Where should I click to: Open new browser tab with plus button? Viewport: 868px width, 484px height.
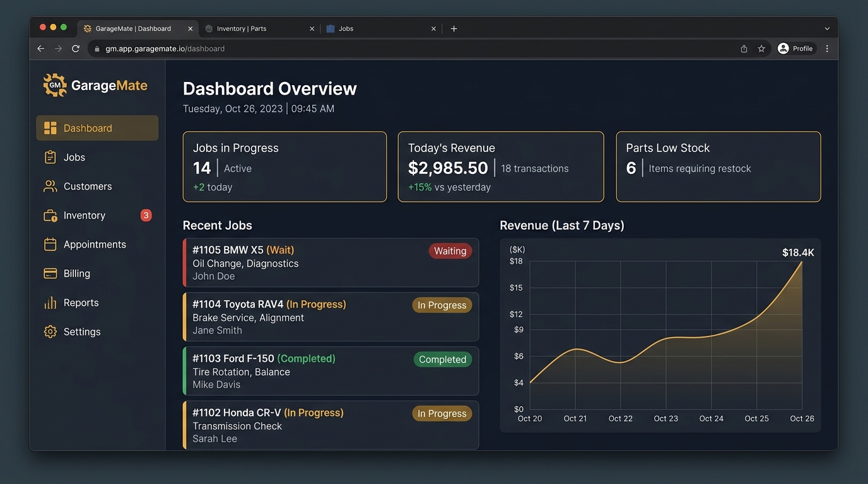454,28
